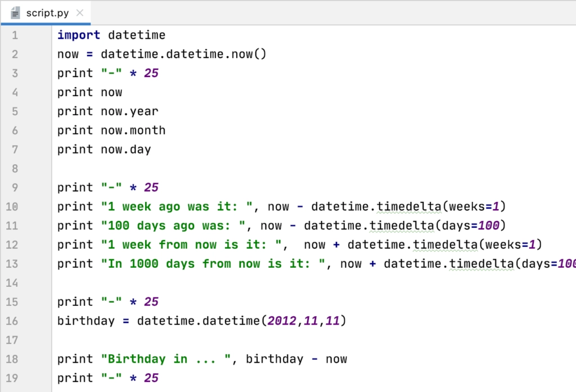The height and width of the screenshot is (392, 576).
Task: Click the file icon on script.py tab
Action: point(15,13)
